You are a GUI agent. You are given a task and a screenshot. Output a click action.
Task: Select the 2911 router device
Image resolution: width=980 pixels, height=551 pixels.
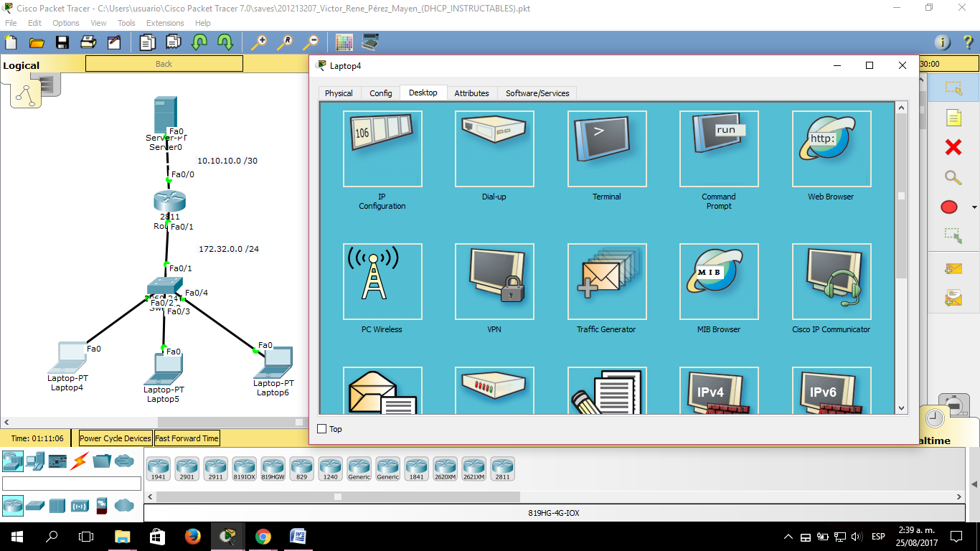[x=215, y=468]
